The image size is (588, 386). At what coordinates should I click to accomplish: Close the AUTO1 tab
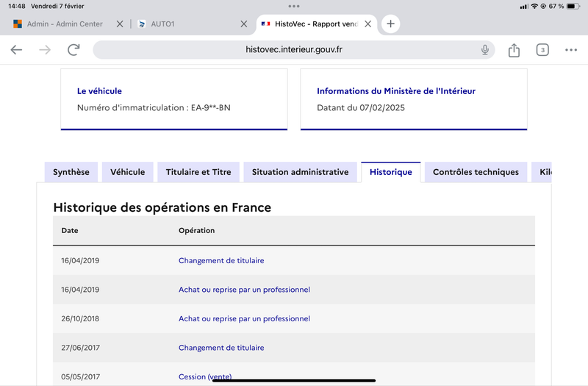[x=244, y=24]
